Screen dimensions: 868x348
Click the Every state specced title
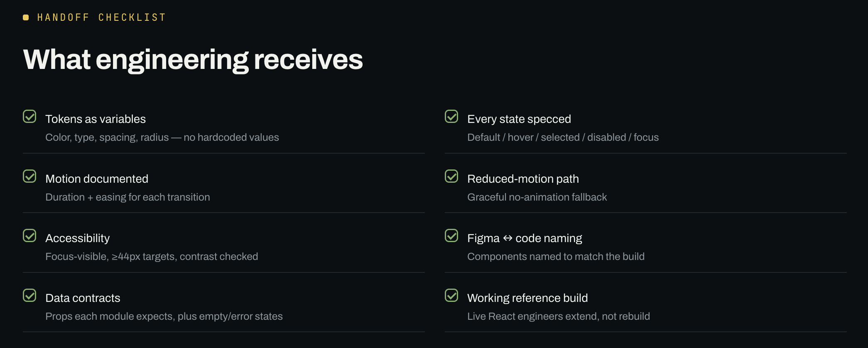519,119
